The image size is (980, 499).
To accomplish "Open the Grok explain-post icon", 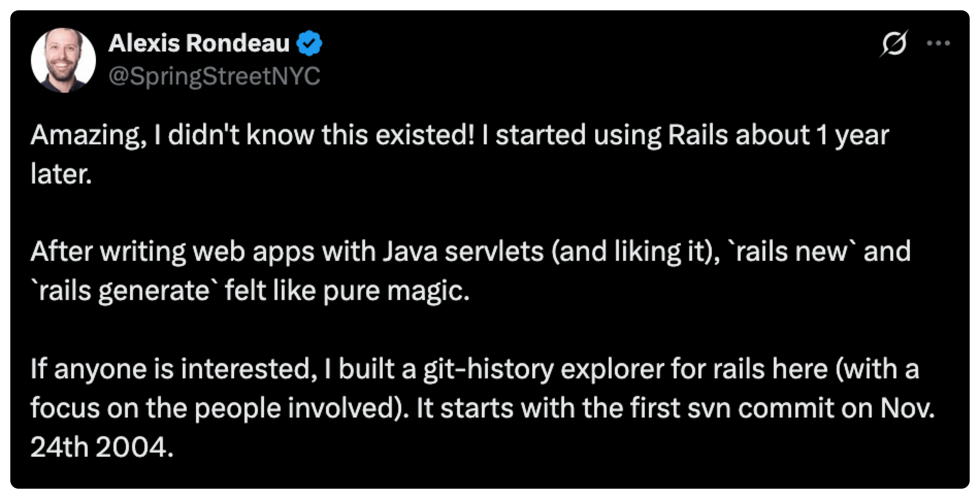I will point(894,43).
